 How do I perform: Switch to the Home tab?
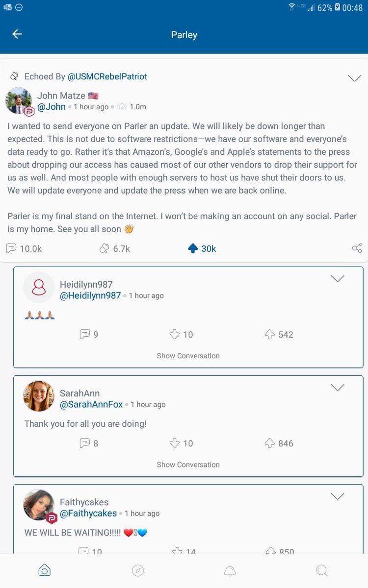coord(44,570)
